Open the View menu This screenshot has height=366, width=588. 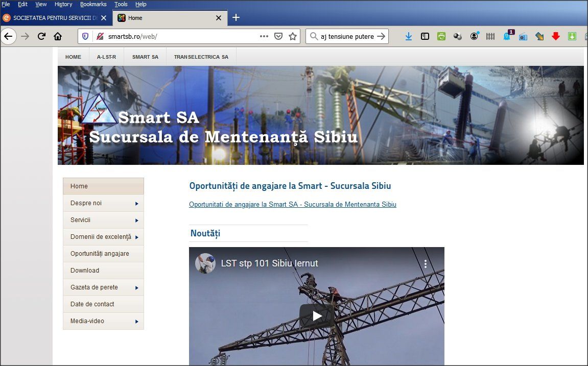click(x=41, y=4)
